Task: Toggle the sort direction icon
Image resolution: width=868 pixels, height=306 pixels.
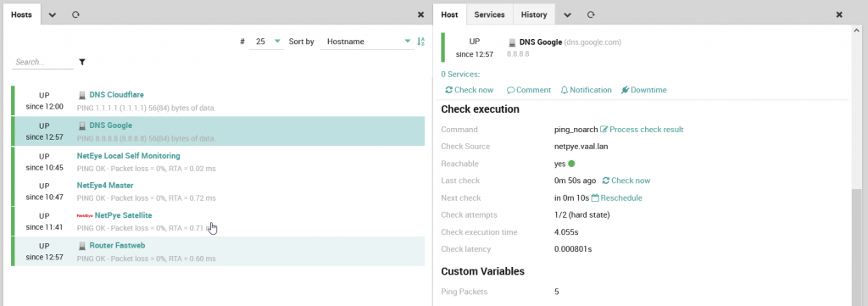Action: click(420, 42)
